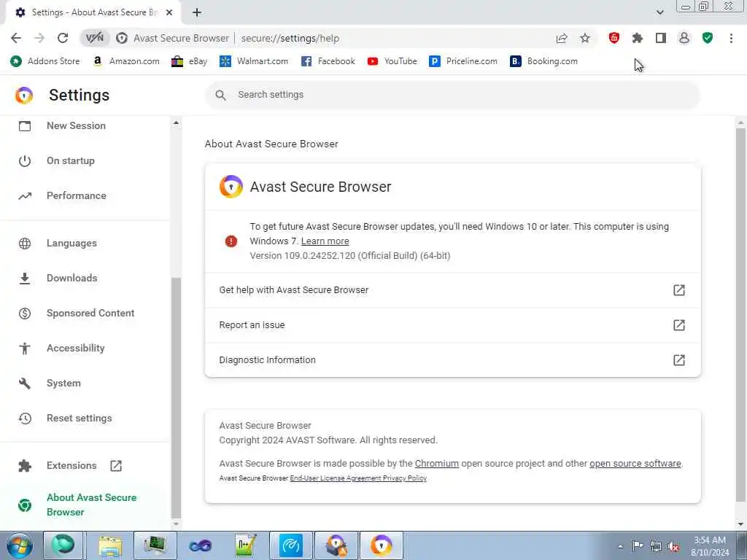The height and width of the screenshot is (560, 747).
Task: Click the muted volume tray icon
Action: coord(673,547)
